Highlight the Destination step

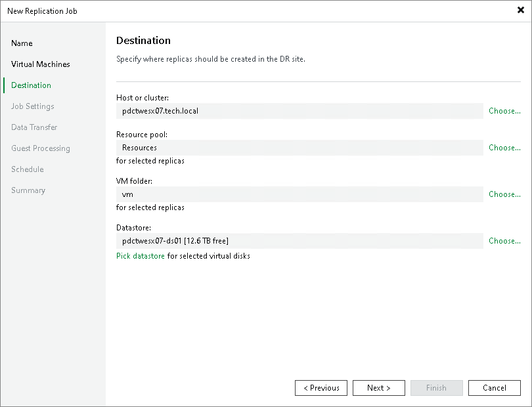click(31, 85)
